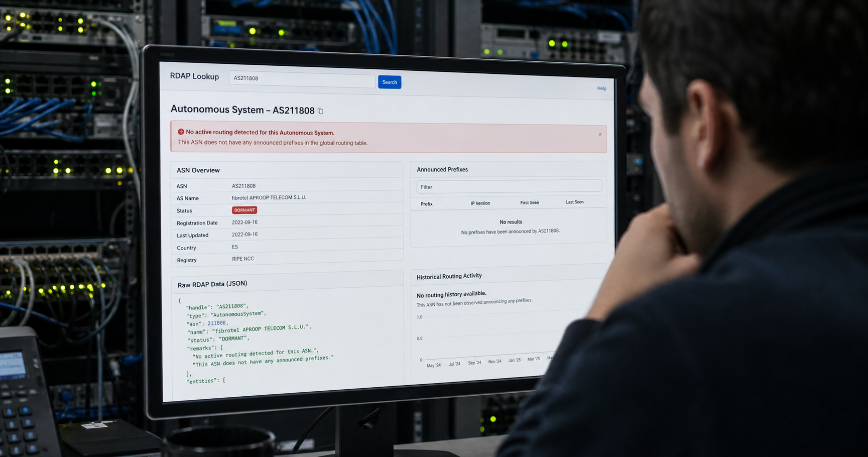868x457 pixels.
Task: Click the Last Seen column header
Action: 575,202
